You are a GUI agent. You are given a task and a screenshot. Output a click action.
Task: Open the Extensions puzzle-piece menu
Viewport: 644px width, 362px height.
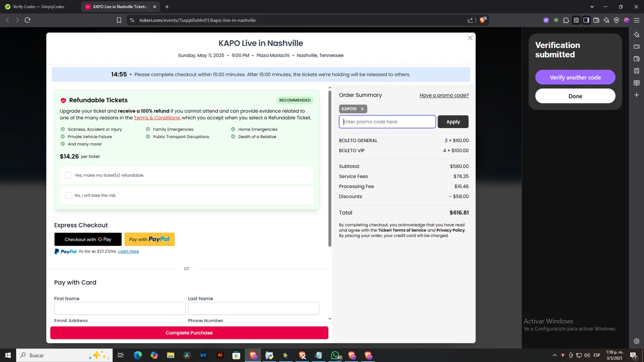566,20
